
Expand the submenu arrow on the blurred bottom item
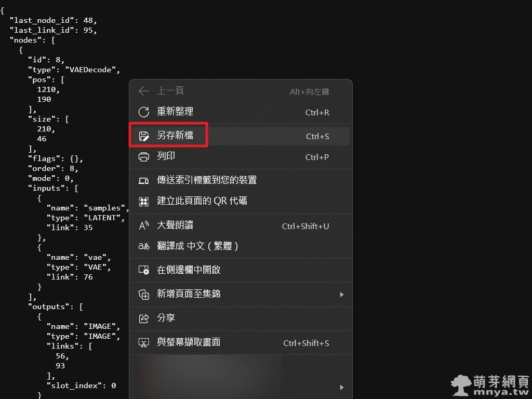(x=341, y=387)
